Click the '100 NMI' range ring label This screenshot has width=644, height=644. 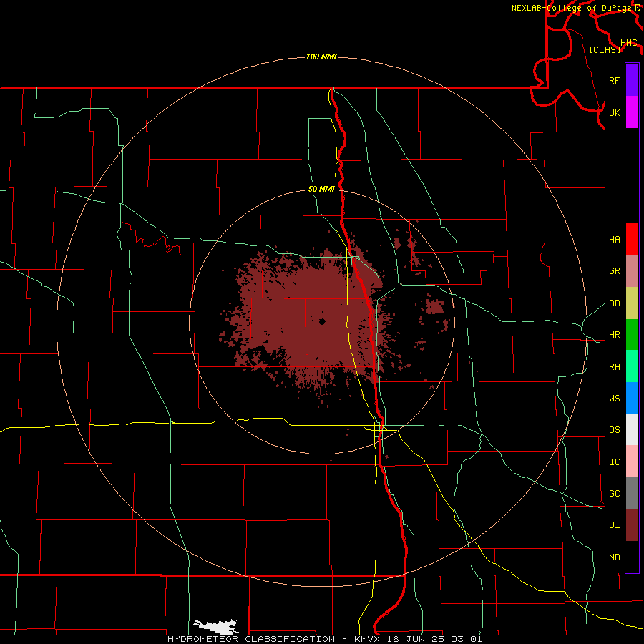pyautogui.click(x=321, y=57)
